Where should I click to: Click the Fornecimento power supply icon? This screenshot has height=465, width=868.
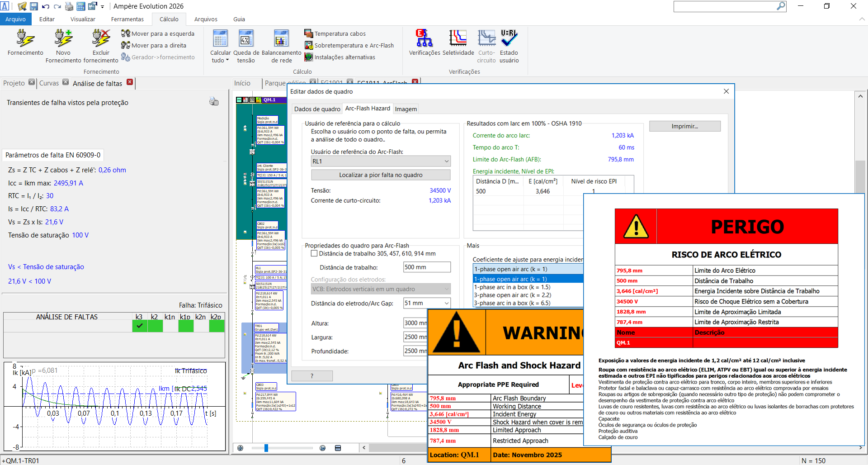[x=25, y=39]
